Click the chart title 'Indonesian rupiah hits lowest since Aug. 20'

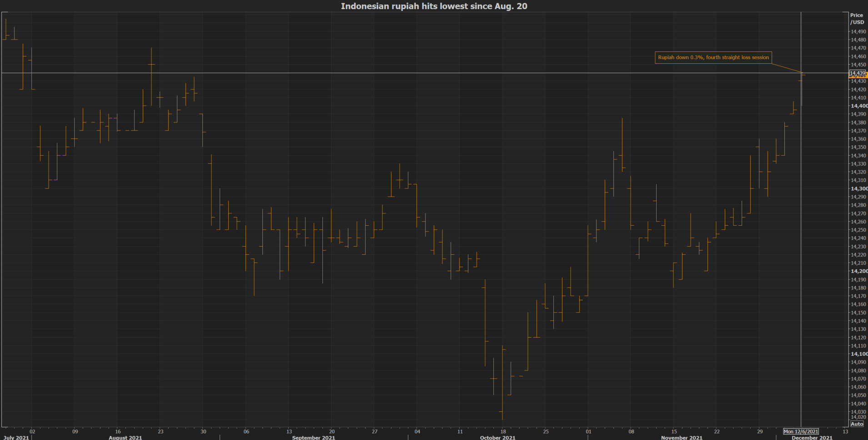tap(434, 6)
